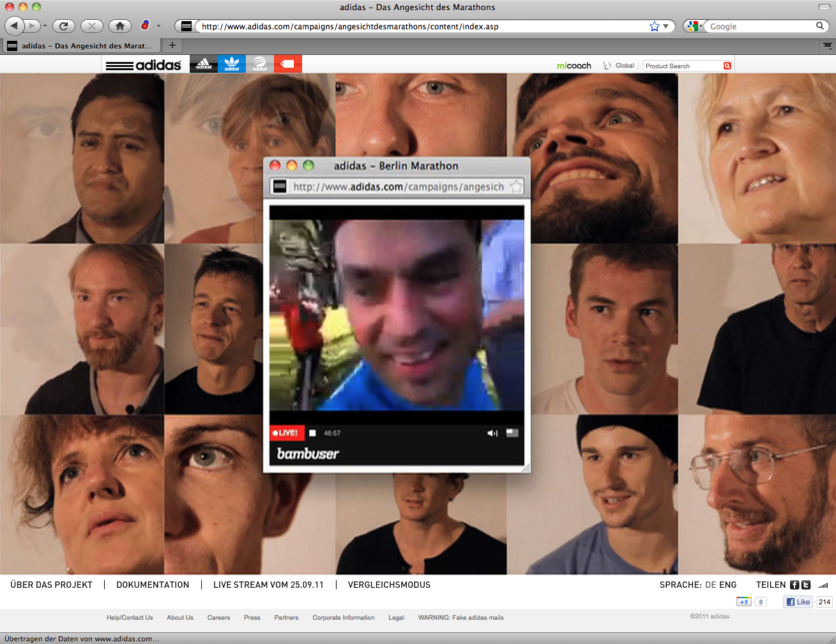Click the search magnifier in the Google box
This screenshot has width=836, height=644.
click(820, 26)
